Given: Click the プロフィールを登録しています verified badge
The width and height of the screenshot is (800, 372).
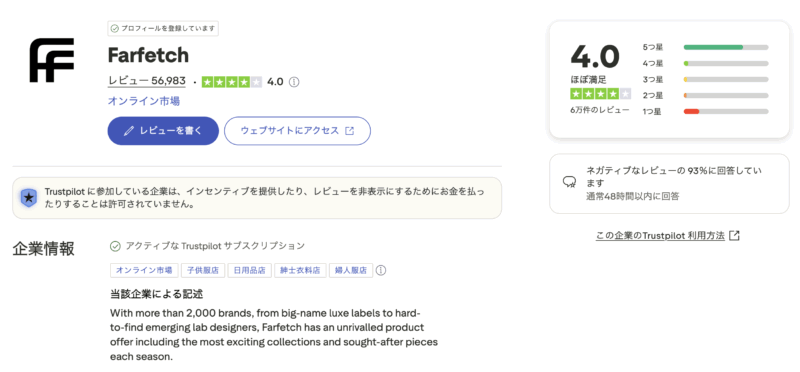Looking at the screenshot, I should (163, 29).
